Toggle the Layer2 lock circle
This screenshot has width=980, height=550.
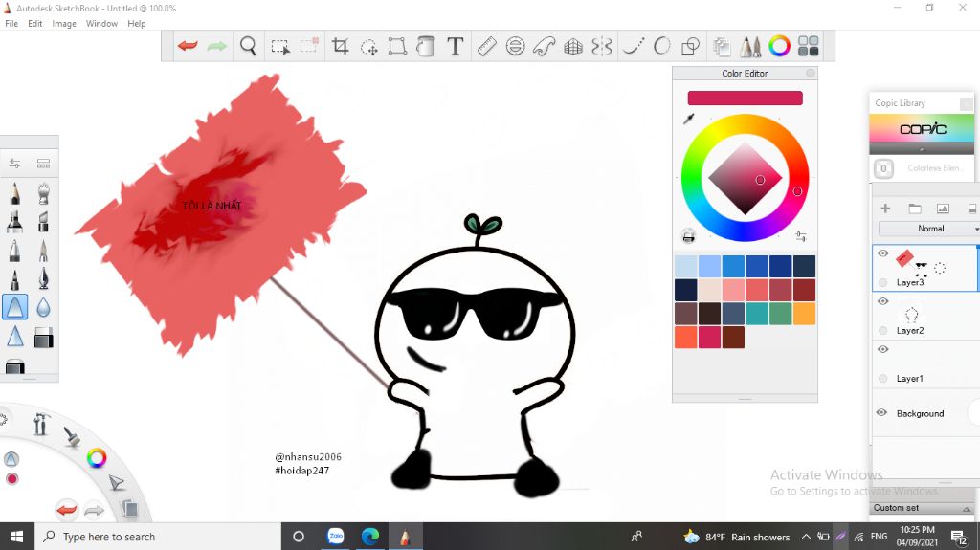[x=882, y=331]
